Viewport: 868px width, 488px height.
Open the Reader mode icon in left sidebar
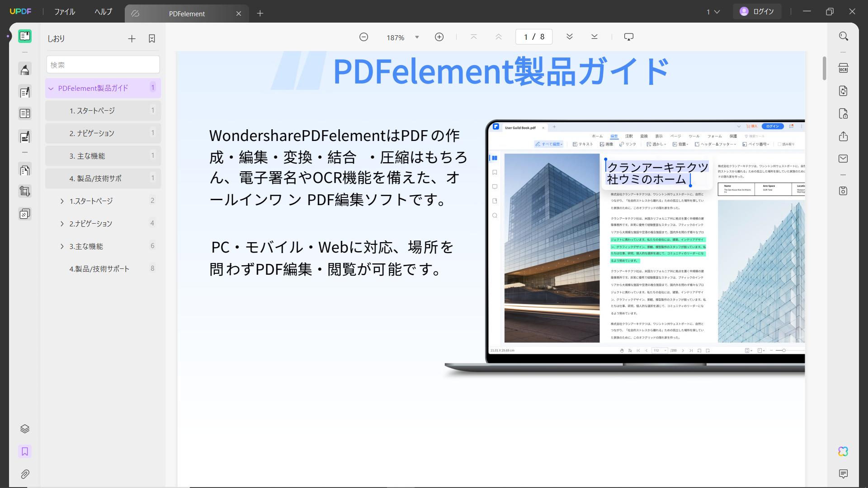25,36
